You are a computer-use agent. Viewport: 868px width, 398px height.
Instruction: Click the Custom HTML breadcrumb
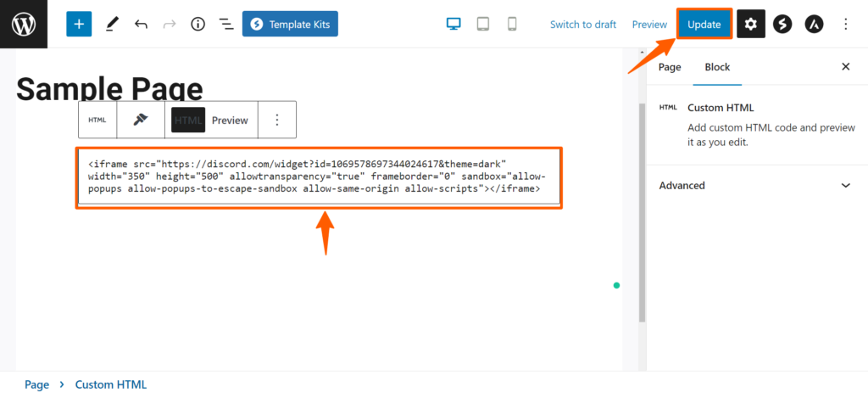111,384
